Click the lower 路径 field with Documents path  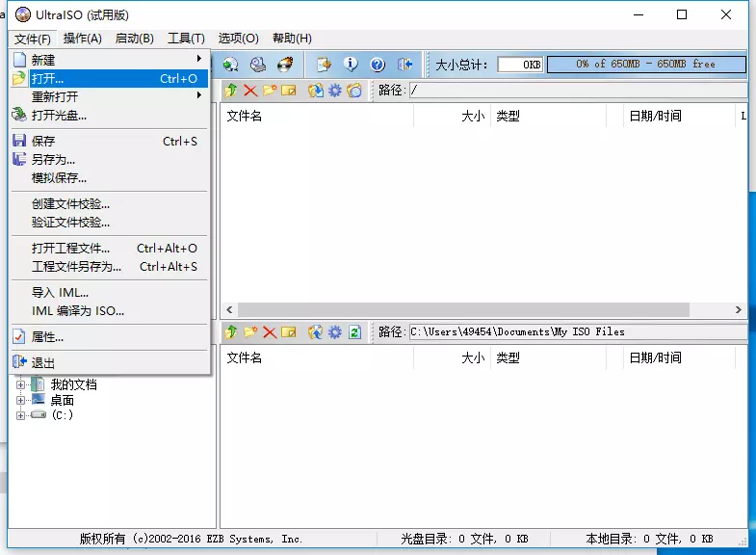pyautogui.click(x=579, y=331)
